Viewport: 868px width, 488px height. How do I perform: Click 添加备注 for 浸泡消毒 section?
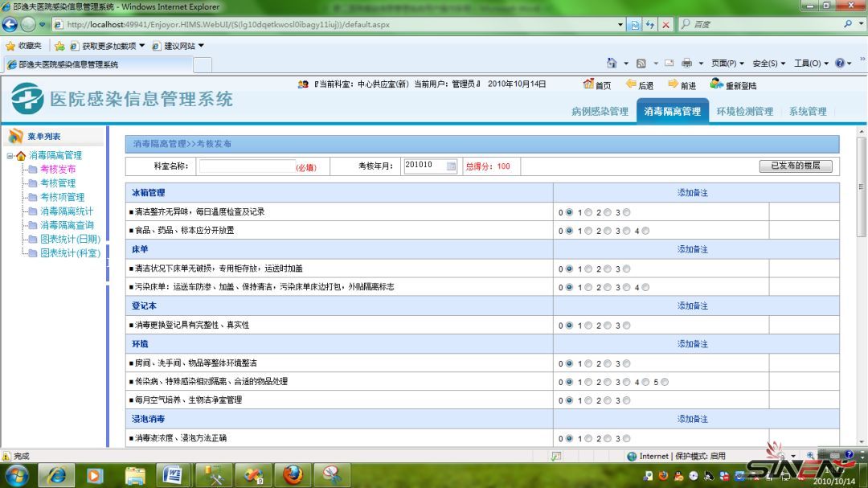[x=693, y=420]
